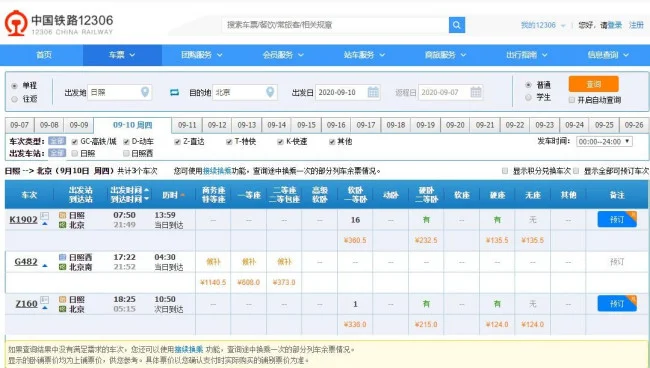Open the departure date calendar
This screenshot has height=368, width=650.
(x=373, y=92)
